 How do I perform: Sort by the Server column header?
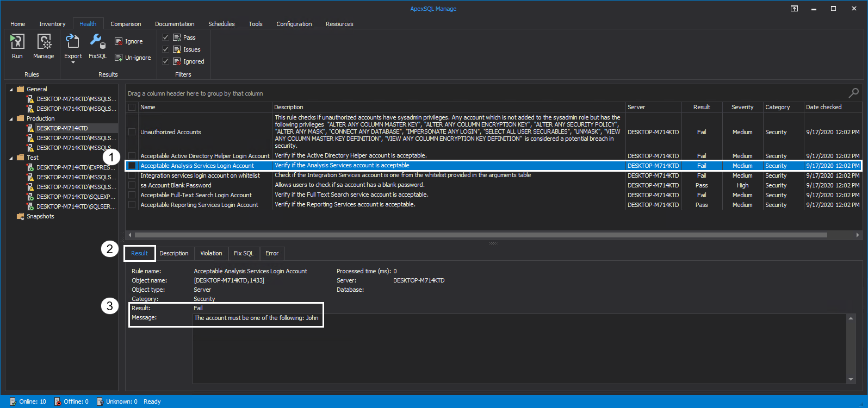653,108
